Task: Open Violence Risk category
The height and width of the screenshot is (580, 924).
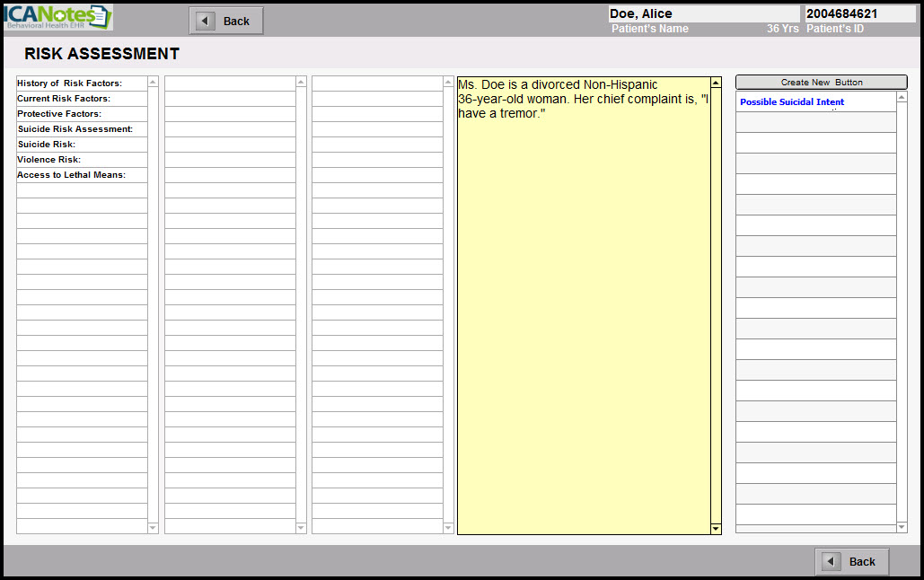Action: (x=81, y=160)
